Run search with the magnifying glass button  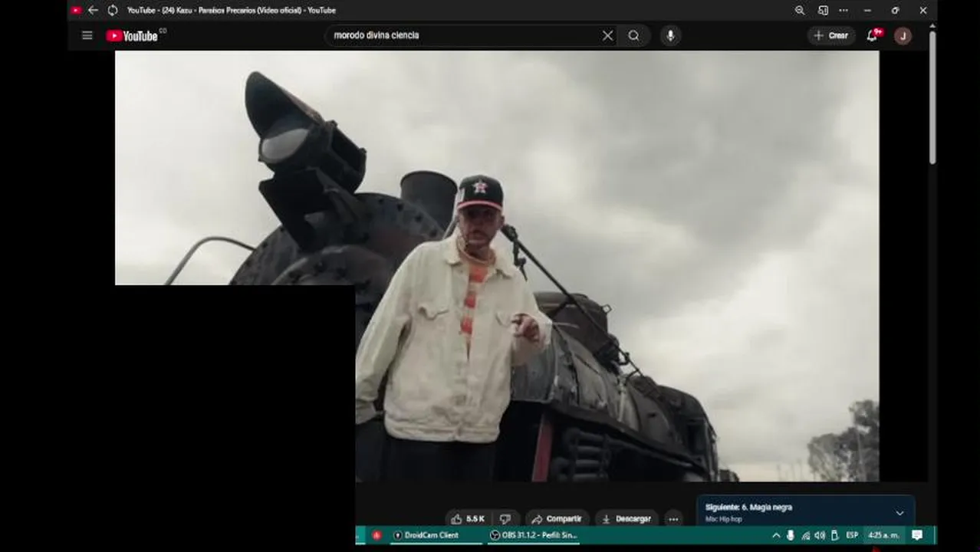[634, 35]
